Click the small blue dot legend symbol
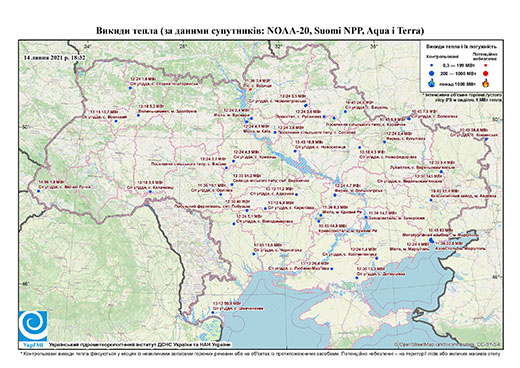 point(432,65)
